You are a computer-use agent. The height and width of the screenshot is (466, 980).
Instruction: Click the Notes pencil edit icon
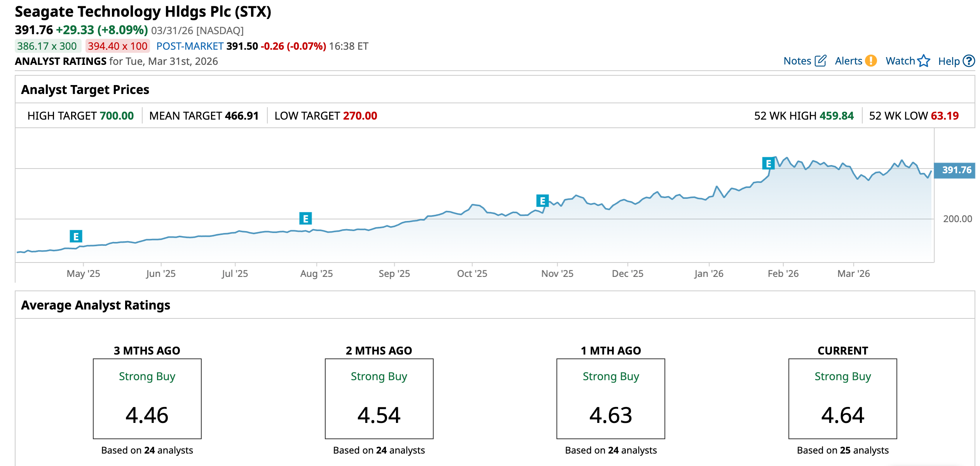point(820,61)
